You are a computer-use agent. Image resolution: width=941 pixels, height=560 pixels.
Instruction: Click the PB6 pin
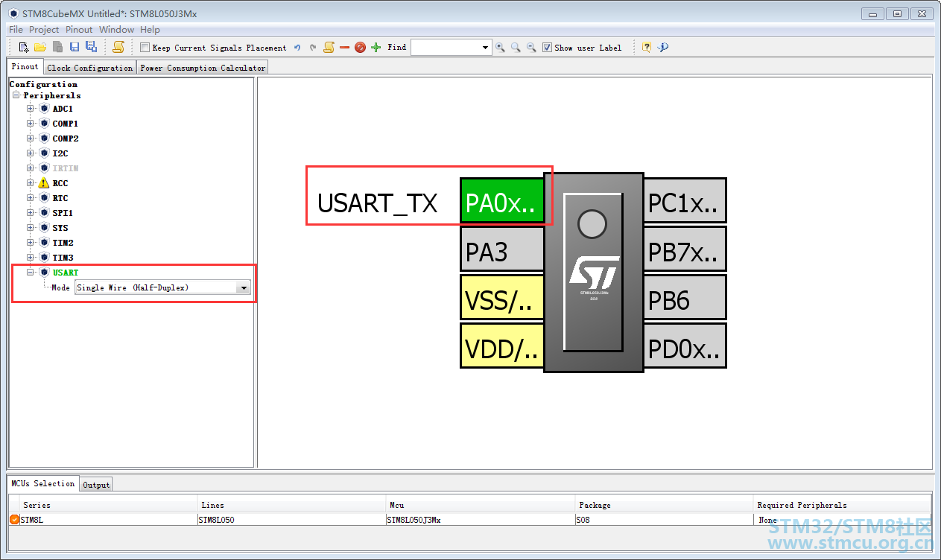pos(685,297)
